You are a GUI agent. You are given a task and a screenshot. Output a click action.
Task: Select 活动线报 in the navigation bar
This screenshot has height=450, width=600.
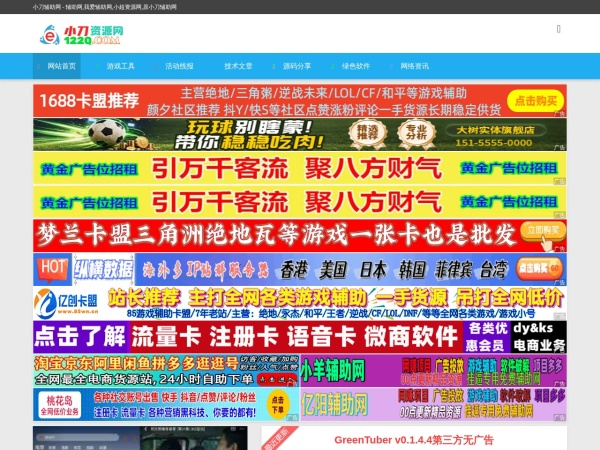pyautogui.click(x=179, y=66)
